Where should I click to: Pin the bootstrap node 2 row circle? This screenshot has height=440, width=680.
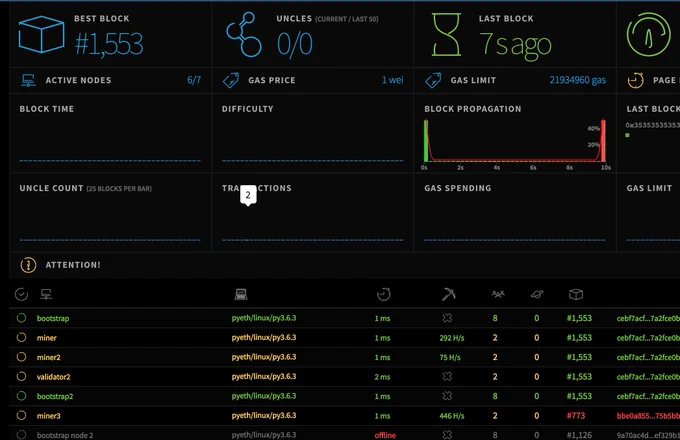(x=21, y=434)
